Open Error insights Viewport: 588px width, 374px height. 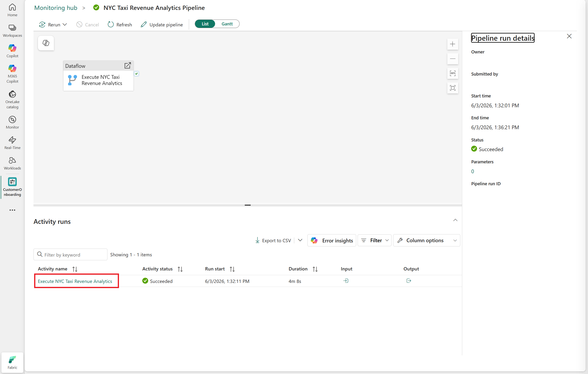[x=332, y=240]
